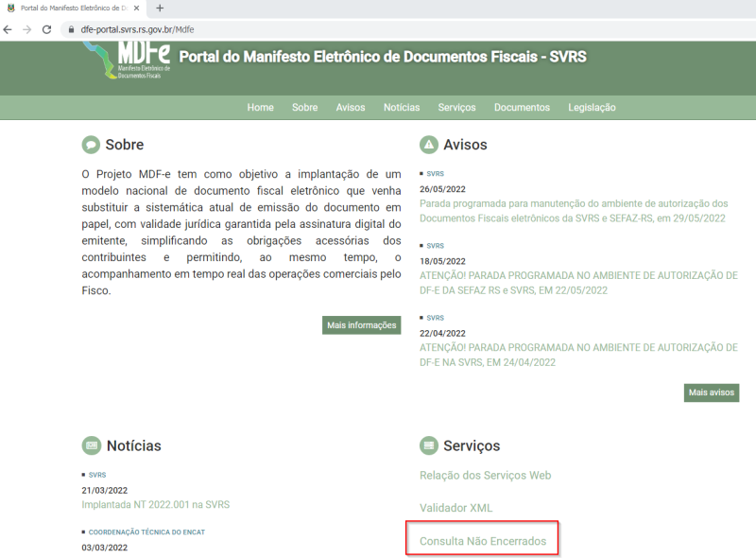Click the Relação dos Serviços Web link
Viewport: 756px width, 558px height.
486,475
